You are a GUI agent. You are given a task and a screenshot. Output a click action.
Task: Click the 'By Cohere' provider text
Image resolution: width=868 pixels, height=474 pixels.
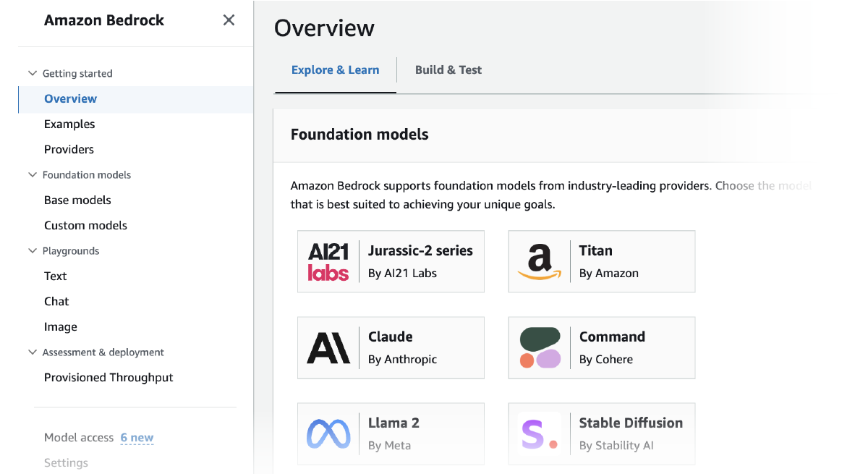pyautogui.click(x=606, y=360)
